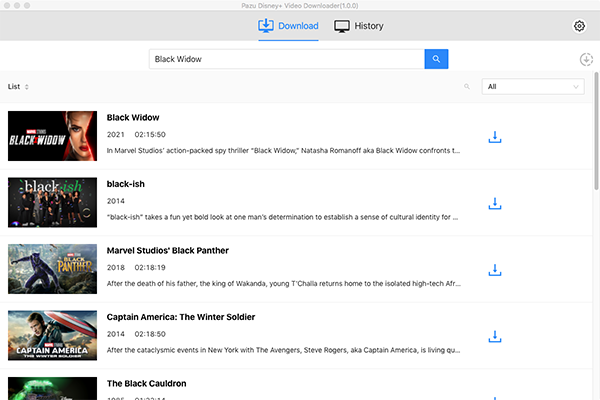Switch to the History tab
Viewport: 600px width, 400px height.
[359, 26]
